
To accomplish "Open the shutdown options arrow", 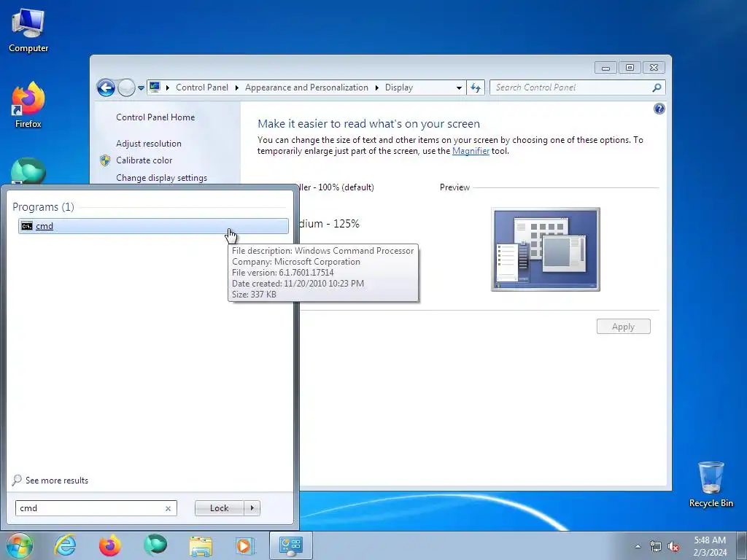I will [x=252, y=508].
